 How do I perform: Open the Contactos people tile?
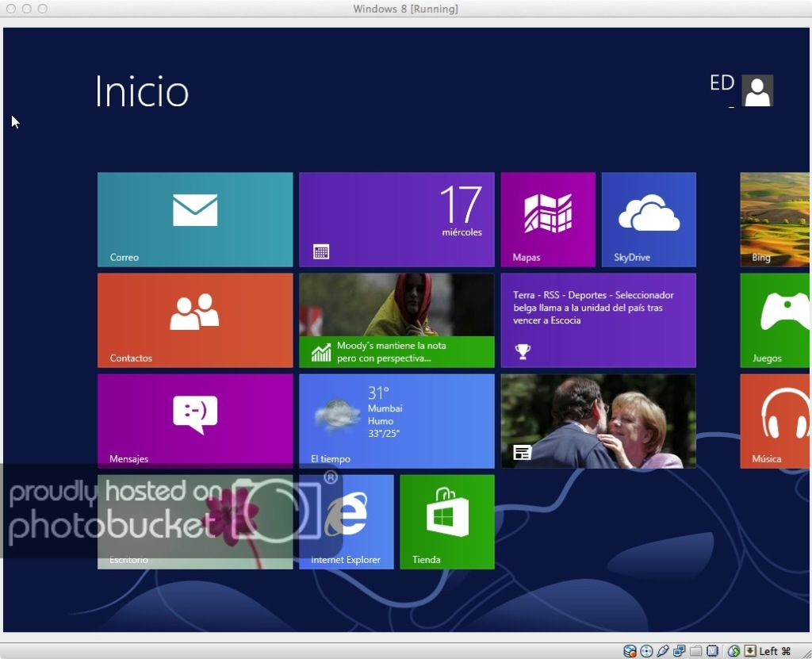tap(195, 320)
